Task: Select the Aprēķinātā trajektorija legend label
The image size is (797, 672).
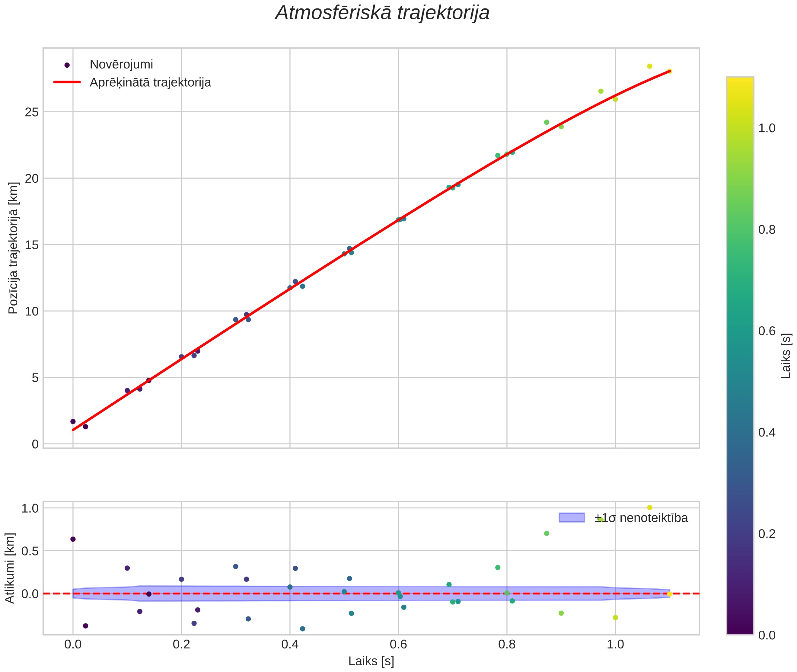Action: [150, 82]
